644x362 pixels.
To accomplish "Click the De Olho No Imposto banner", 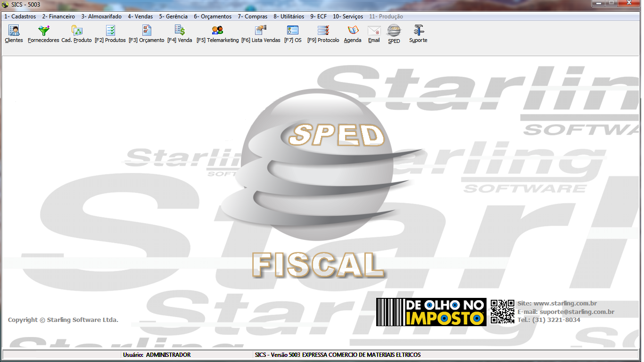I will (431, 312).
